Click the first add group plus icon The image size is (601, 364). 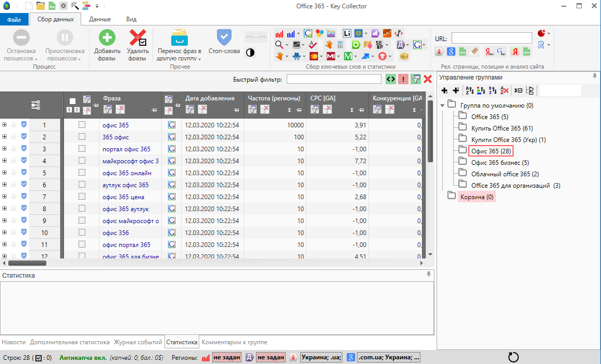(x=444, y=90)
